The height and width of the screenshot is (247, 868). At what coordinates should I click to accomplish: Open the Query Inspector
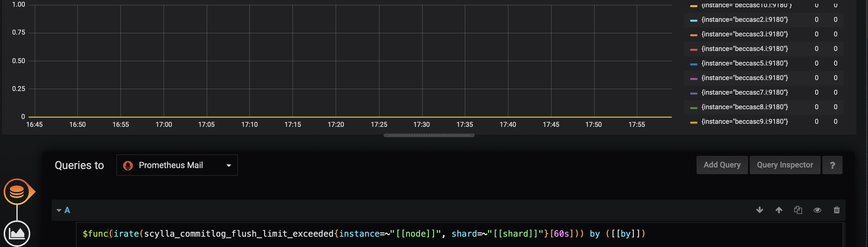(x=785, y=165)
